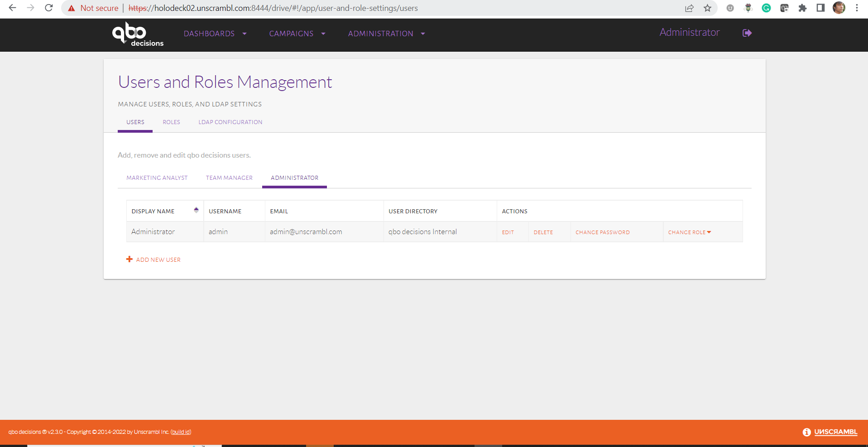868x447 pixels.
Task: Click the info icon beside Unscrambl
Action: tap(806, 432)
